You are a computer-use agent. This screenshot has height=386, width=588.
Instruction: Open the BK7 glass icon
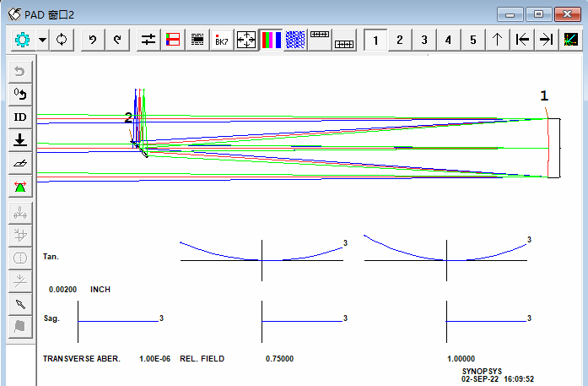(x=222, y=40)
